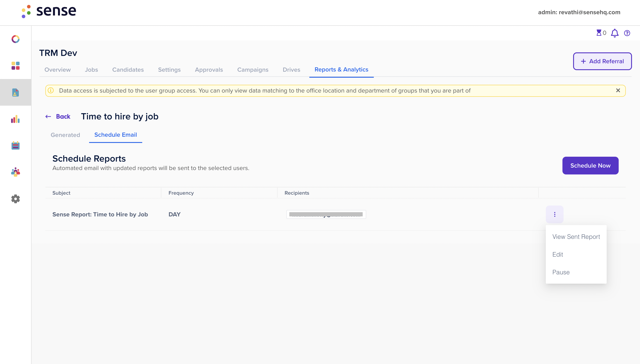Click the DAY frequency cell
The height and width of the screenshot is (364, 640).
point(174,214)
